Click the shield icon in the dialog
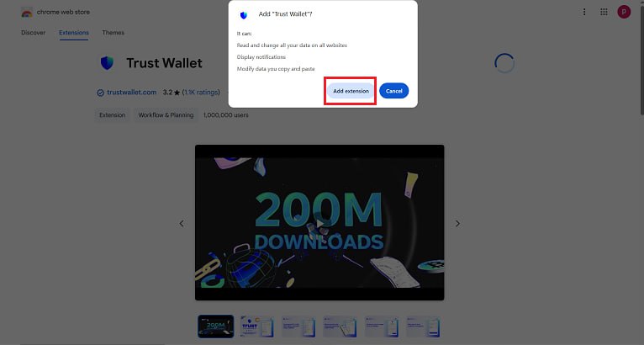This screenshot has width=644, height=345. (244, 15)
